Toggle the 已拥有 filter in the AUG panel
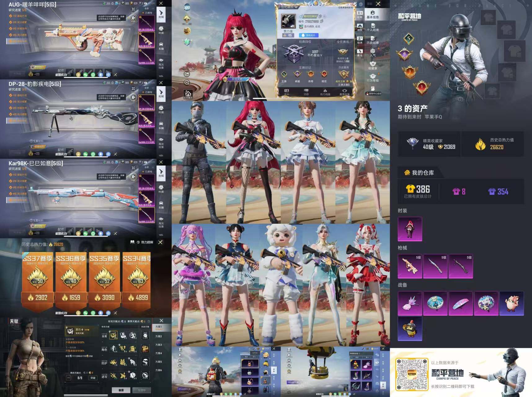Viewport: 532px width, 397px height. (x=147, y=13)
